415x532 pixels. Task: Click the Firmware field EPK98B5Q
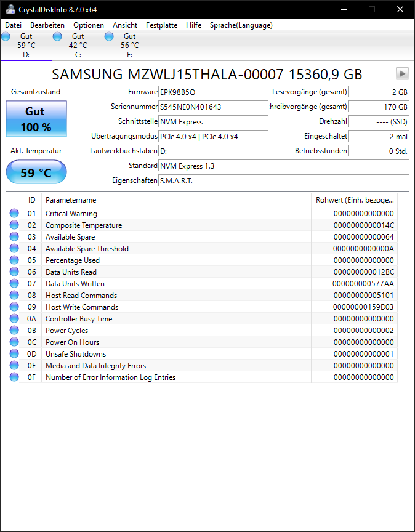coord(214,92)
